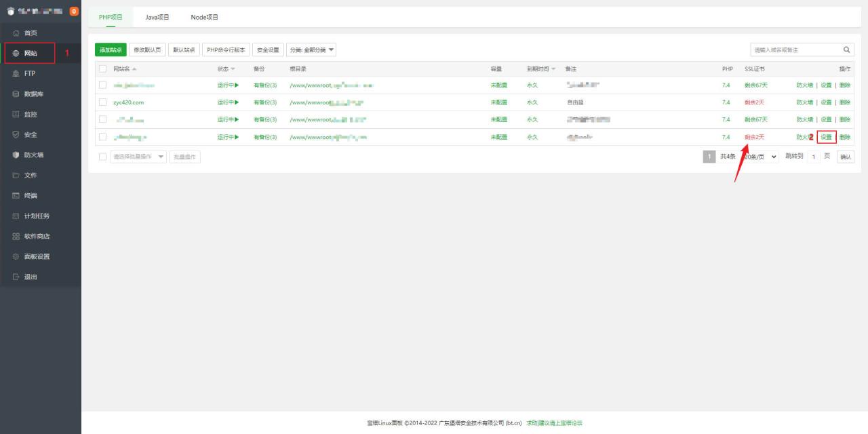Click the orange notification badge
The height and width of the screenshot is (434, 868).
pos(74,11)
